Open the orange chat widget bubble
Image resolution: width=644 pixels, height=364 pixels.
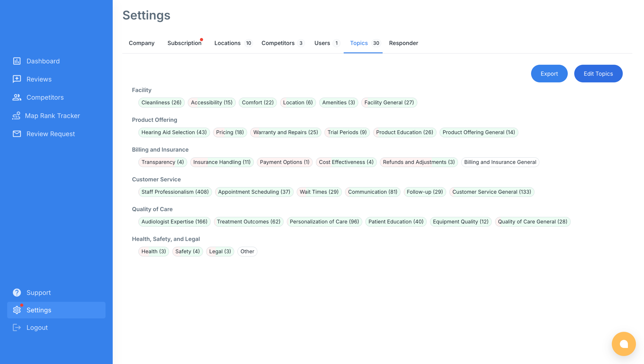623,344
